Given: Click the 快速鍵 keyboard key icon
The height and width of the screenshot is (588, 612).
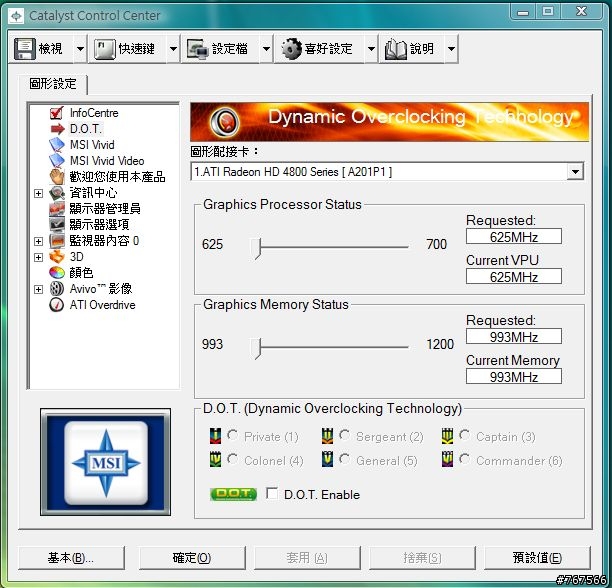Looking at the screenshot, I should pos(104,49).
